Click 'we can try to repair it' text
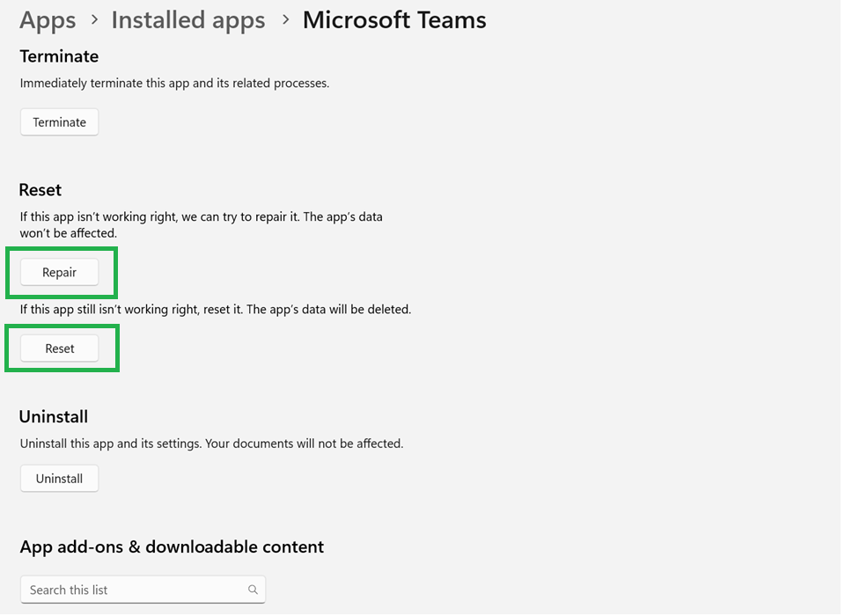845x616 pixels. [x=240, y=217]
